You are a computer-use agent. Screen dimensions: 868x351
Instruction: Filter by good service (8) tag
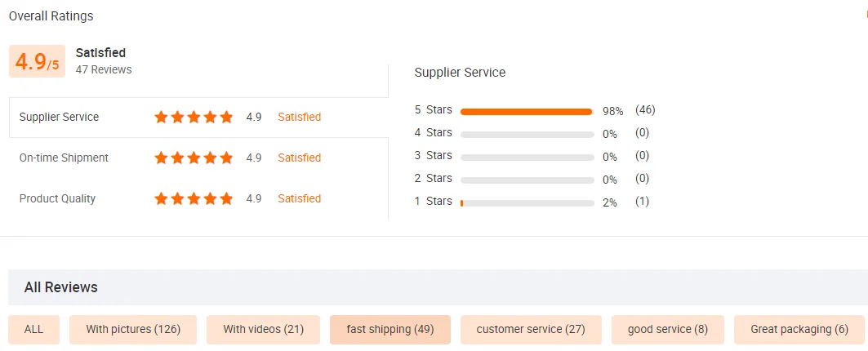(x=667, y=329)
